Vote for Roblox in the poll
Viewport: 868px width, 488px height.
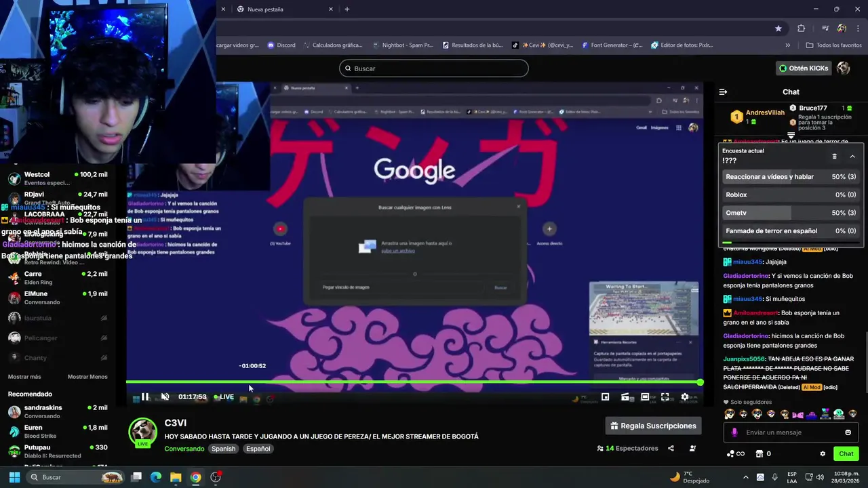coord(791,195)
